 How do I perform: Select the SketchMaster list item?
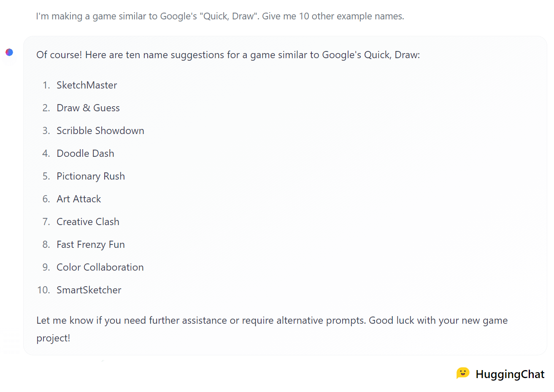tap(86, 85)
